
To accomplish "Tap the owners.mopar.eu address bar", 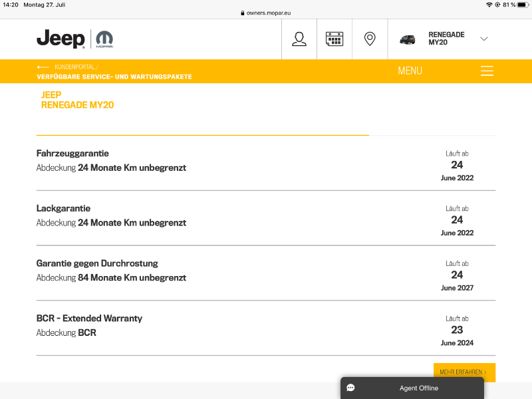I will (266, 13).
